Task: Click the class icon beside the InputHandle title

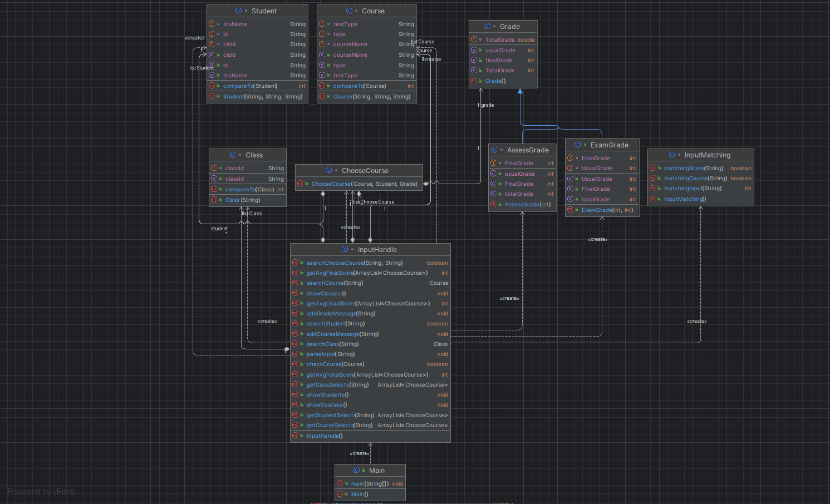Action: point(345,250)
